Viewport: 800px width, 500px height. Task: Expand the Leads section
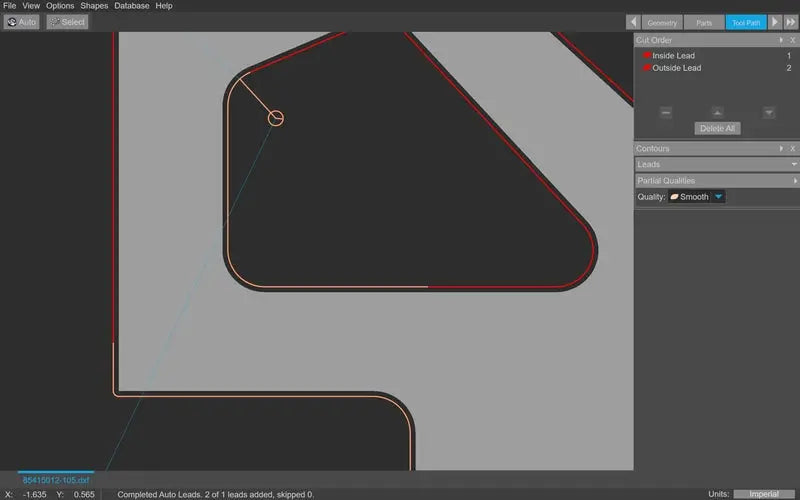pyautogui.click(x=794, y=164)
